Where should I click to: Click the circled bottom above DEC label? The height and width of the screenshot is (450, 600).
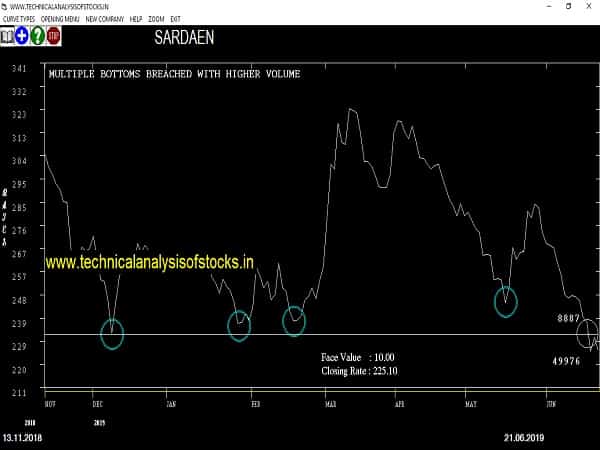[112, 334]
